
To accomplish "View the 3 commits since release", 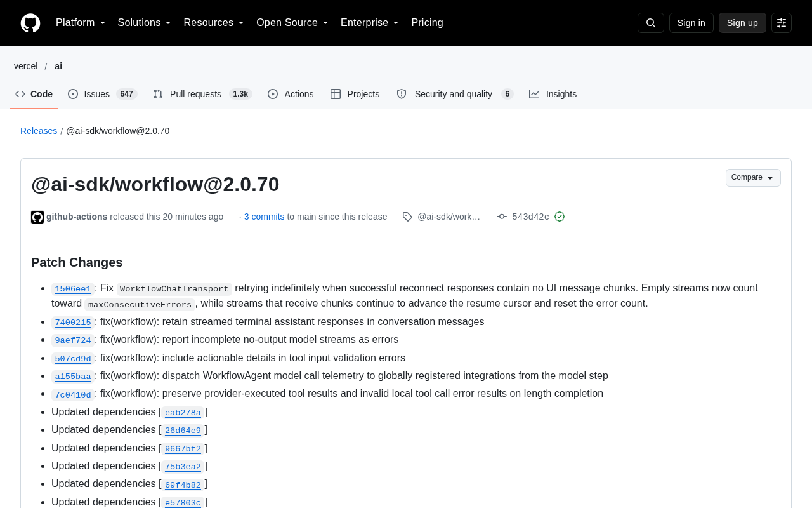I will click(265, 217).
